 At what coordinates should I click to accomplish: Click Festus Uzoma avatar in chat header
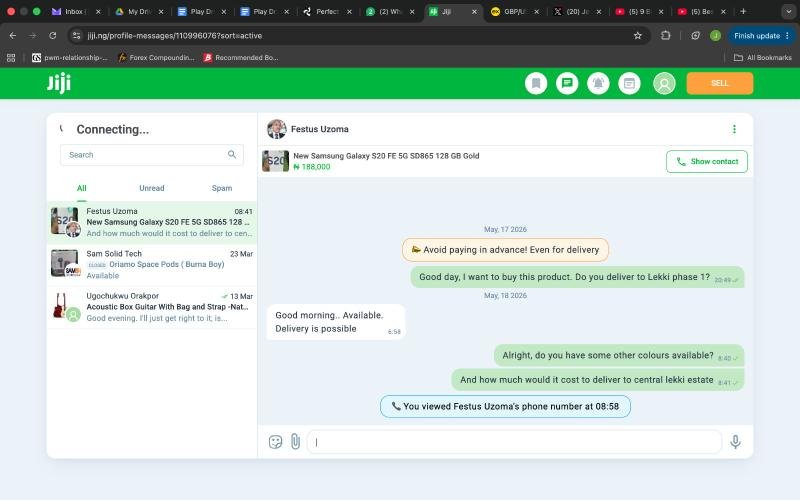pyautogui.click(x=277, y=129)
